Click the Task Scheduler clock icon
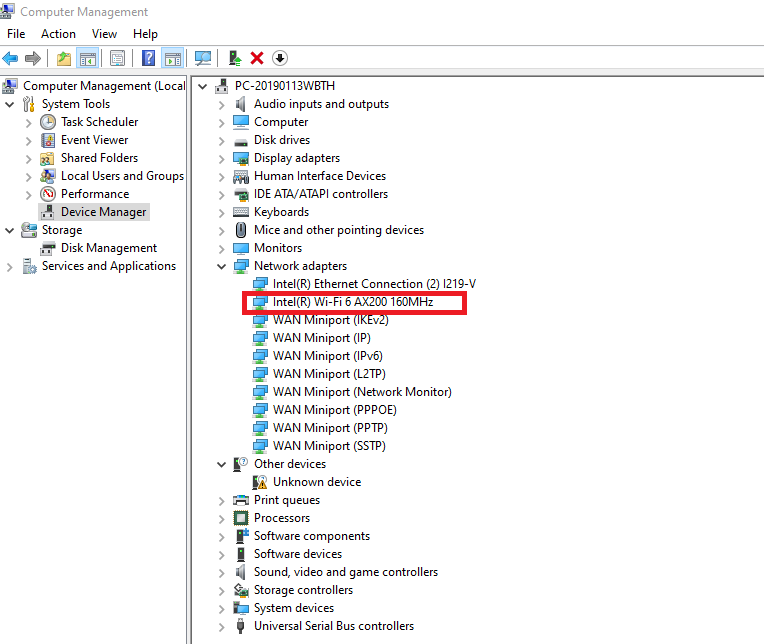 [48, 122]
